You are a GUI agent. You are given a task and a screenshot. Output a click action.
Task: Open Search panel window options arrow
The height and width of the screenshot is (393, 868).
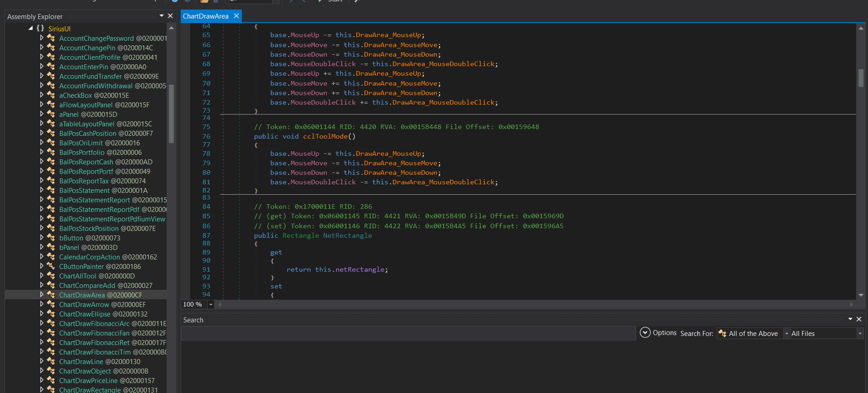coord(850,319)
